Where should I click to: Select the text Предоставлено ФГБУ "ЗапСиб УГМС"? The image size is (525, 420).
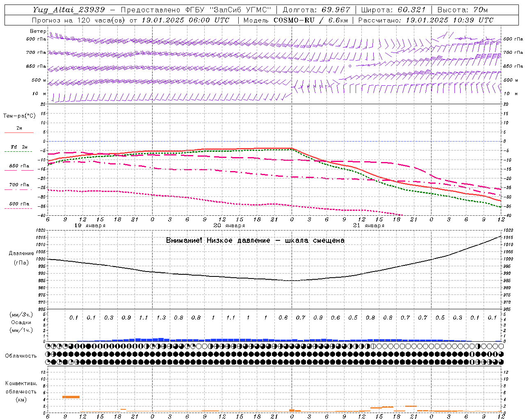click(196, 10)
